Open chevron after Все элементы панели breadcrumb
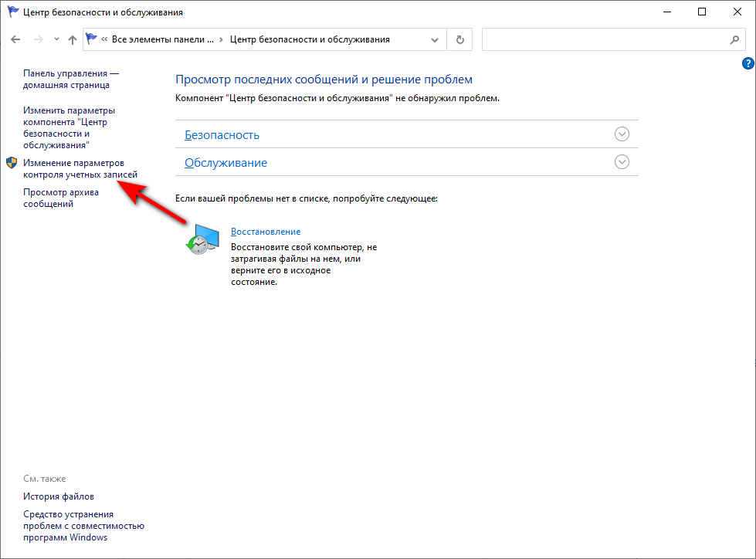 (x=222, y=39)
